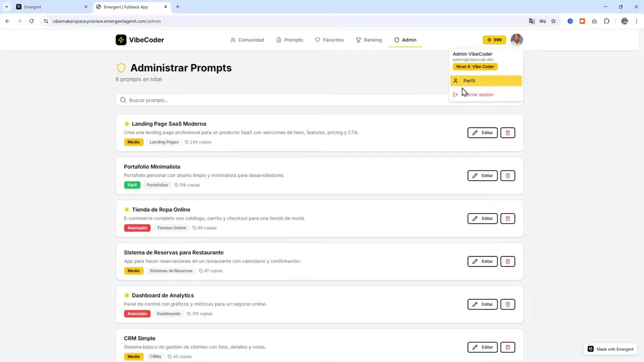Open the saved passwords key icon

tap(542, 21)
